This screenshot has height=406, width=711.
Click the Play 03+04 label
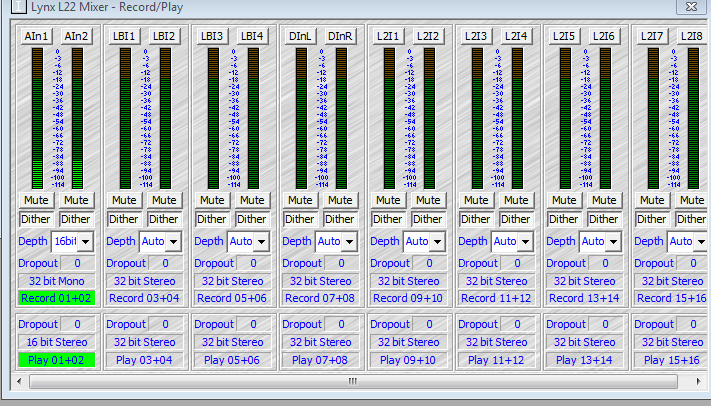tap(145, 360)
